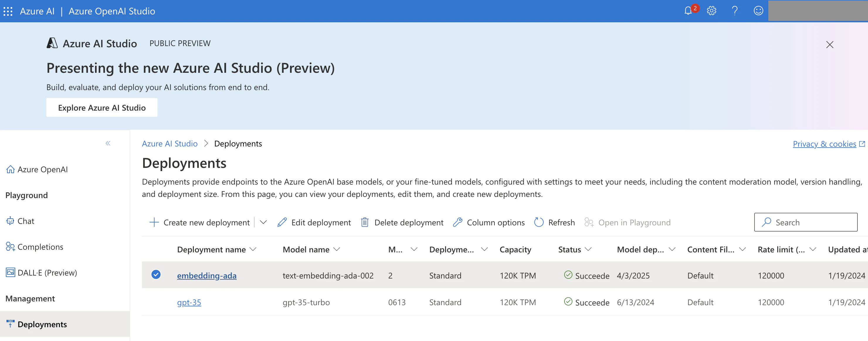Open notifications bell with 2 alerts
Image resolution: width=868 pixels, height=341 pixels.
tap(689, 11)
